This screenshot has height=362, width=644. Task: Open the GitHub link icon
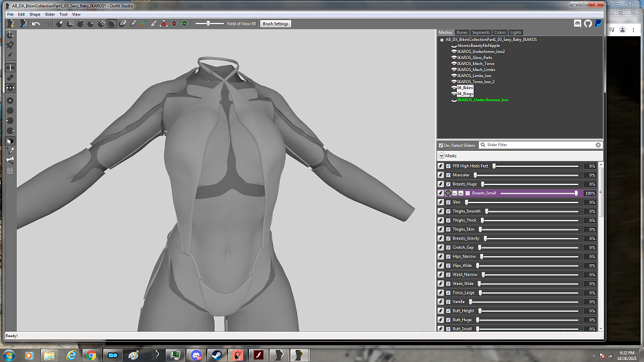588,24
